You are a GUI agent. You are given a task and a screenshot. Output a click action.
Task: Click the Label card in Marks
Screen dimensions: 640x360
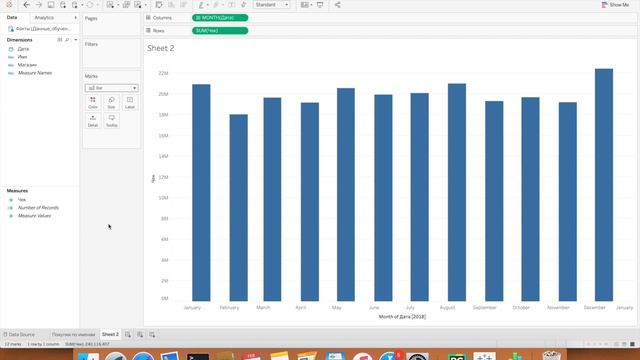pyautogui.click(x=130, y=102)
